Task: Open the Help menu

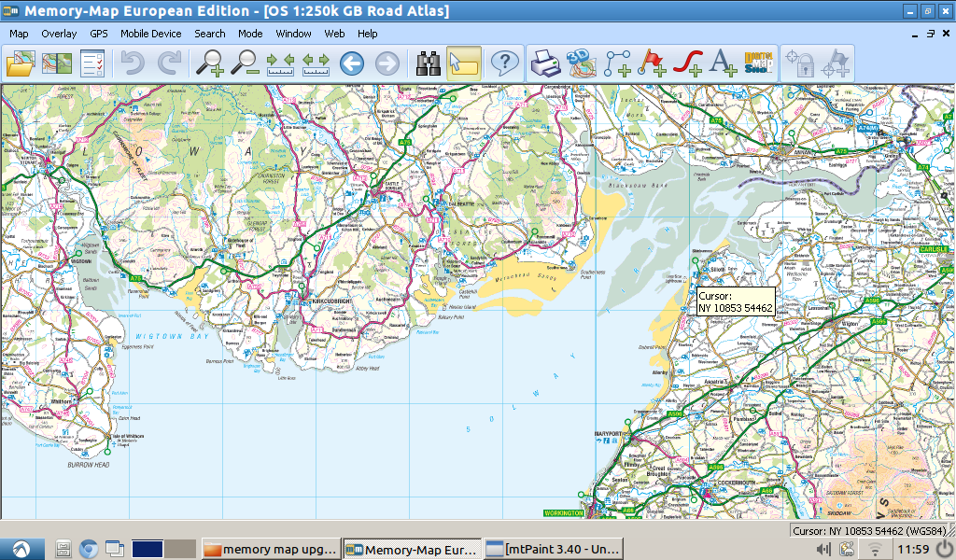Action: pos(367,34)
